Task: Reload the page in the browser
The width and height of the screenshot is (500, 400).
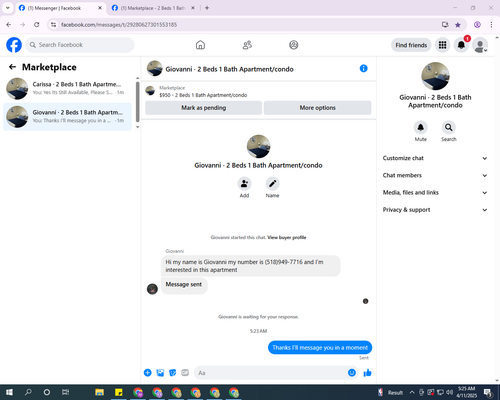Action: [x=37, y=25]
